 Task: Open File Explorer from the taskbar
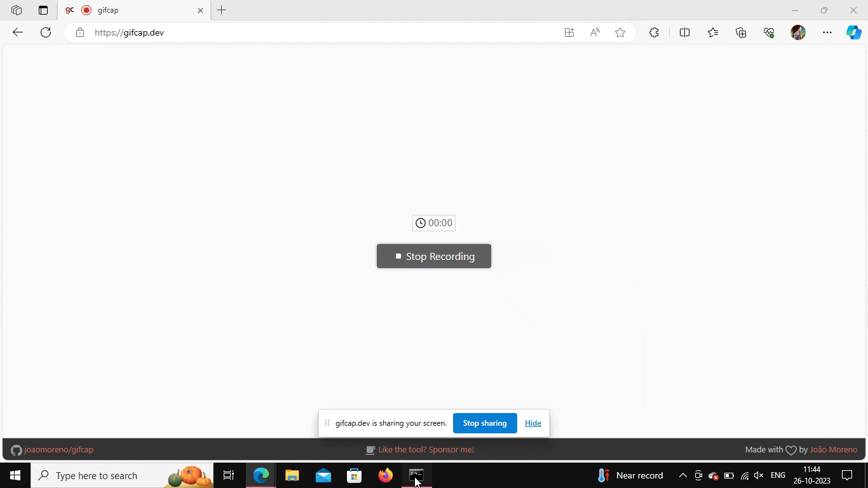292,475
